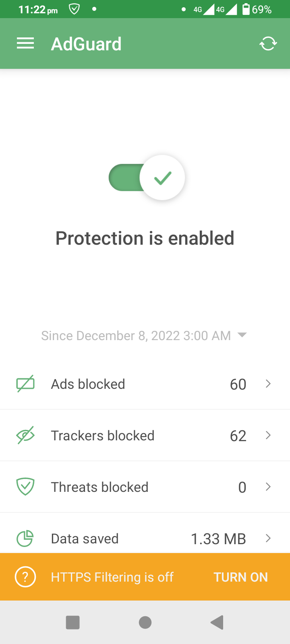Open the hamburger navigation menu
This screenshot has height=644, width=290.
(25, 43)
